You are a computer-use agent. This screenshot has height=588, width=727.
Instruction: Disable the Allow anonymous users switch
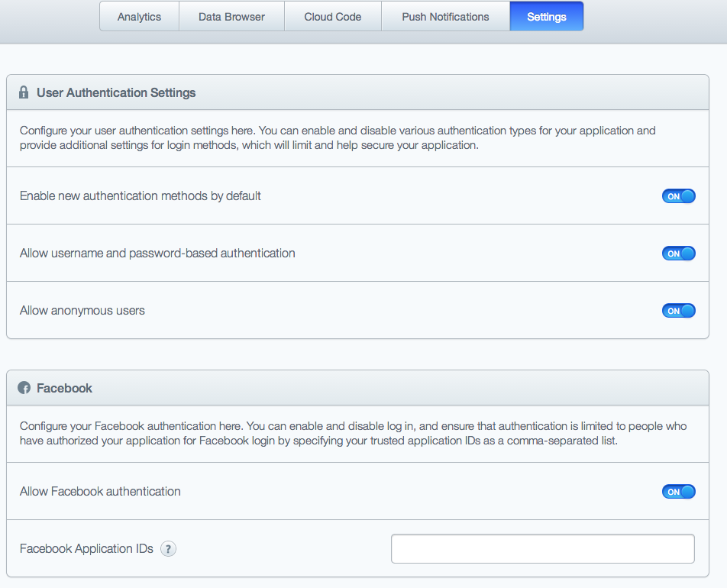pyautogui.click(x=678, y=311)
